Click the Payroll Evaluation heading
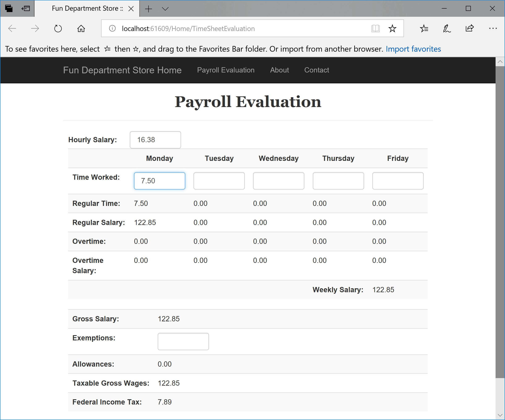This screenshot has width=505, height=420. click(248, 102)
